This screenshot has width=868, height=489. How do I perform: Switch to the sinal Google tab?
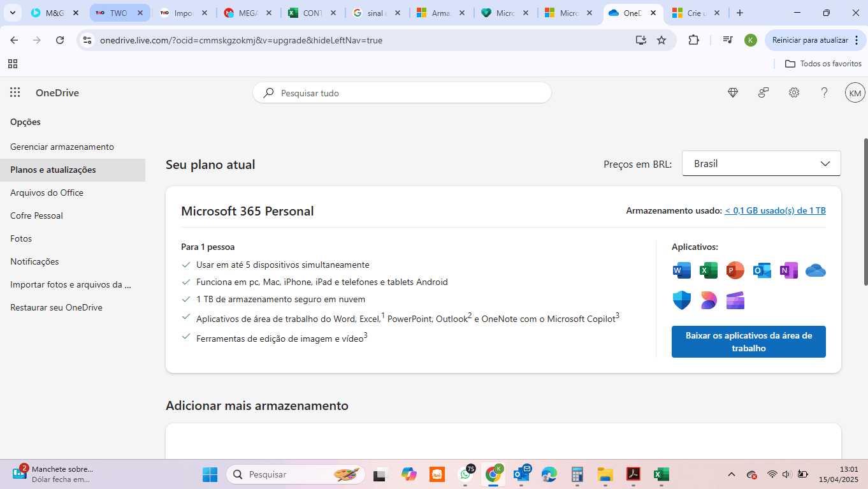378,13
